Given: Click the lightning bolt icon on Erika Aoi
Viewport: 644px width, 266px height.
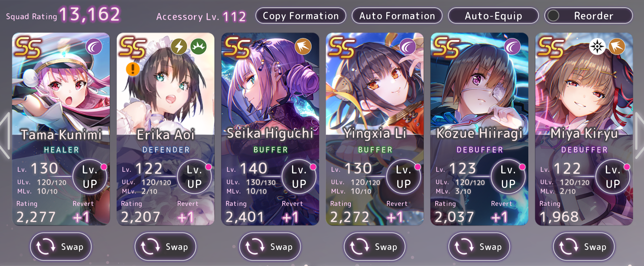Looking at the screenshot, I should point(179,47).
